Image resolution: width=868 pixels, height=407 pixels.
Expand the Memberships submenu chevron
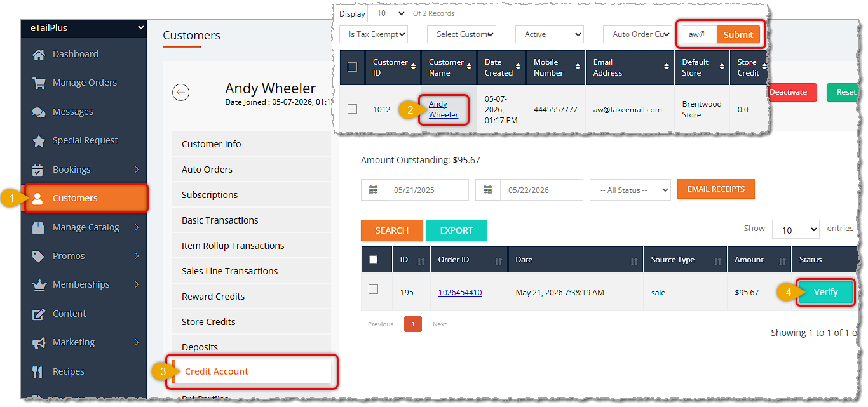pos(137,285)
